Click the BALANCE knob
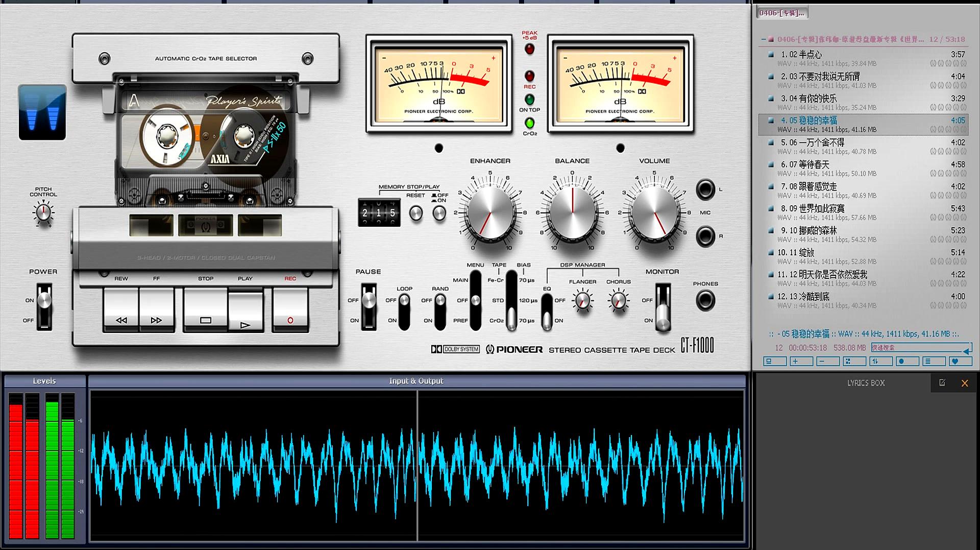This screenshot has width=980, height=550. point(572,212)
